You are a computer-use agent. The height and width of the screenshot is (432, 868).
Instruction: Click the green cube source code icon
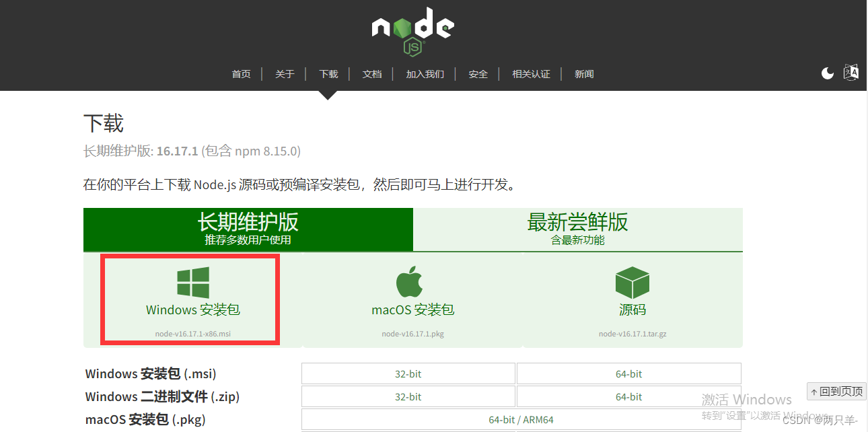pos(632,283)
